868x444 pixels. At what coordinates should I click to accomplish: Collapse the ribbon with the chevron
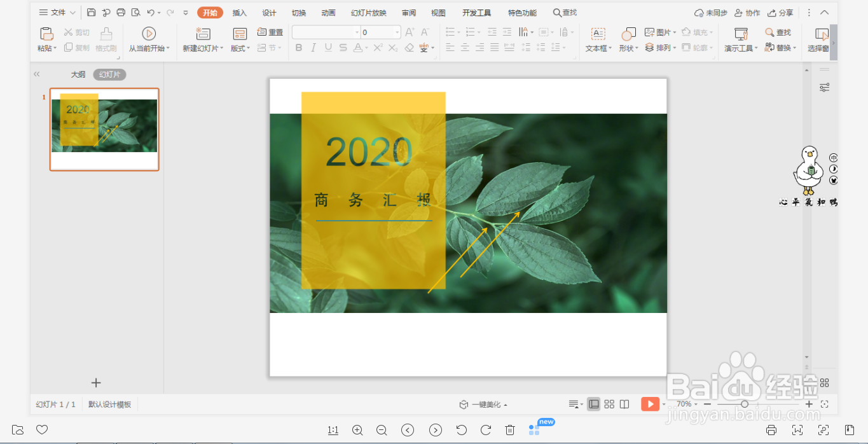point(824,13)
